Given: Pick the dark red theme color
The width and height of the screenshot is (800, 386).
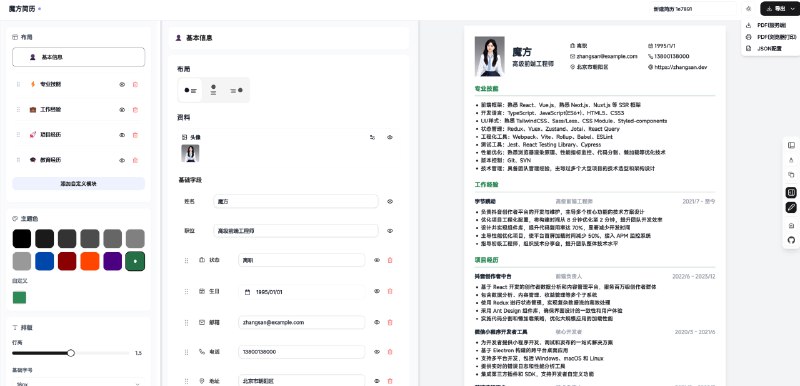Looking at the screenshot, I should (67, 262).
